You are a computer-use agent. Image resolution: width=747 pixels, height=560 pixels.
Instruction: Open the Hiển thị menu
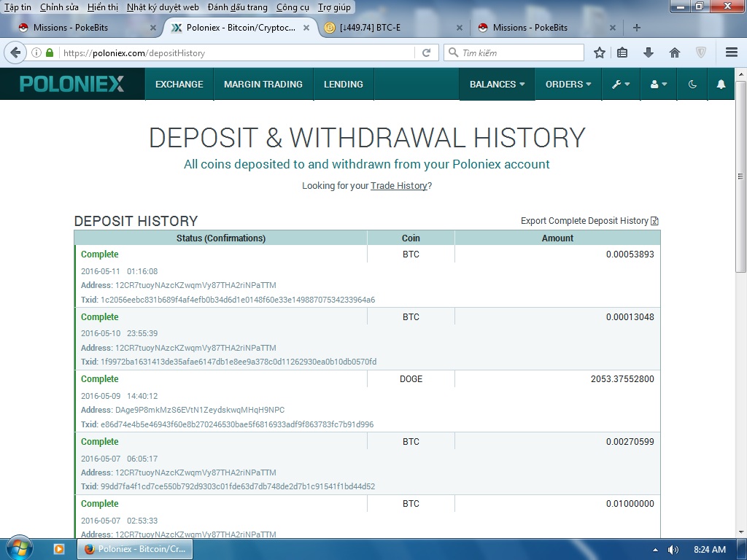103,7
